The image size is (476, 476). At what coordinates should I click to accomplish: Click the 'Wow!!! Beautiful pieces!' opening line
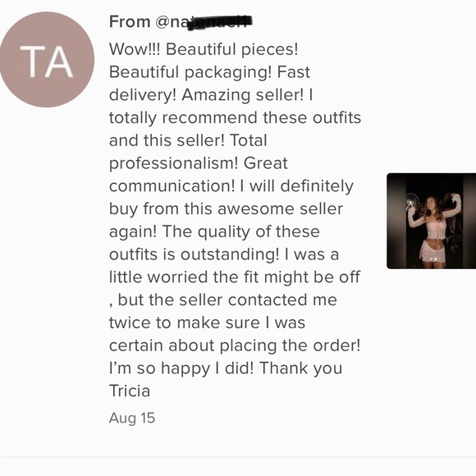point(204,49)
